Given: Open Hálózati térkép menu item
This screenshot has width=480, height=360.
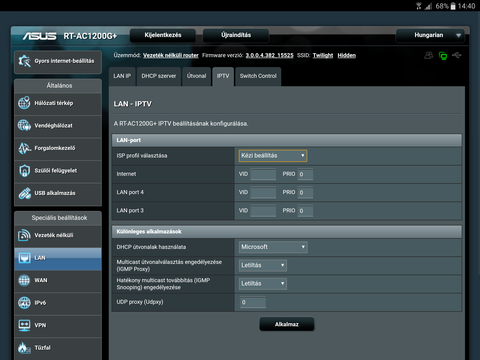Looking at the screenshot, I should click(58, 103).
